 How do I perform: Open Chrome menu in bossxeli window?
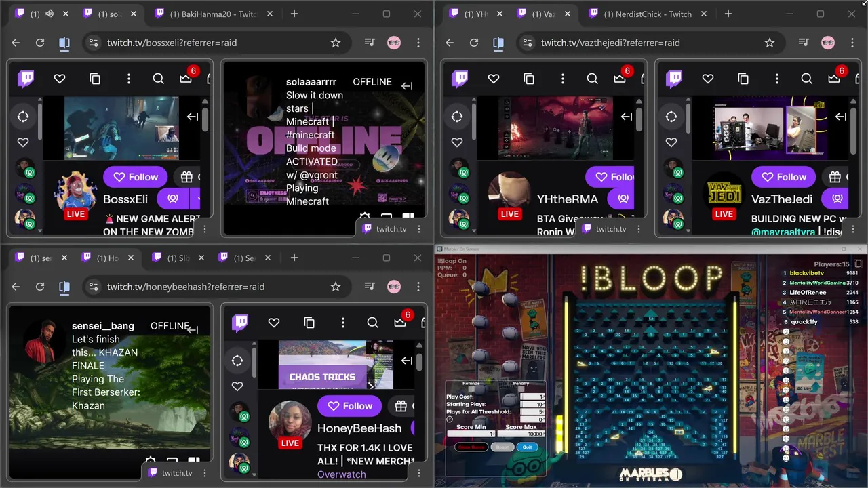[418, 43]
